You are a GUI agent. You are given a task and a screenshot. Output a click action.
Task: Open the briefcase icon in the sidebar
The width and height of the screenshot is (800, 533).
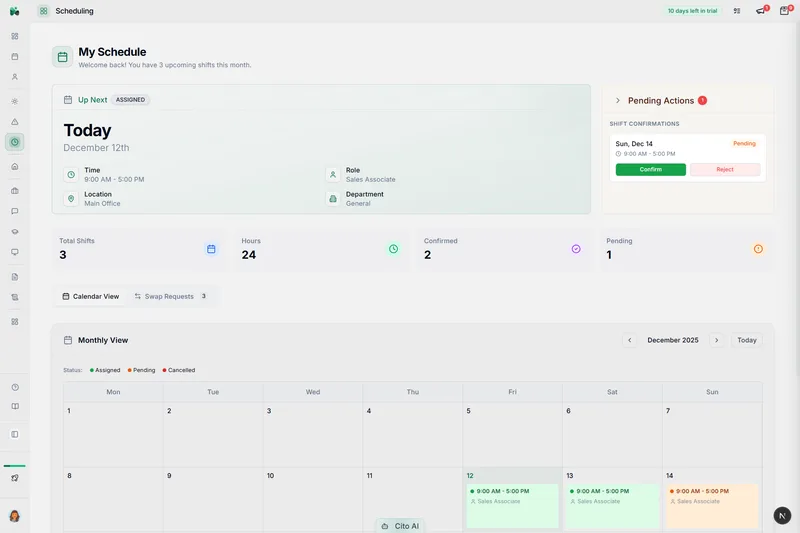click(15, 191)
